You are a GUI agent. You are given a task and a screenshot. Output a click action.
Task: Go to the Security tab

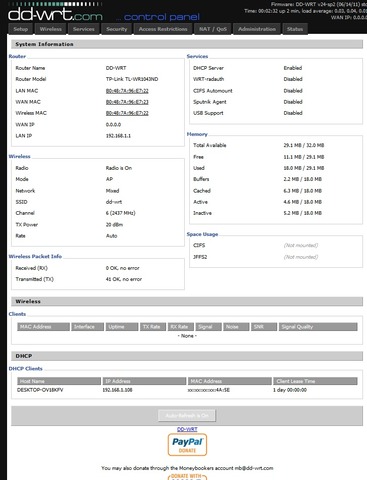coord(117,29)
